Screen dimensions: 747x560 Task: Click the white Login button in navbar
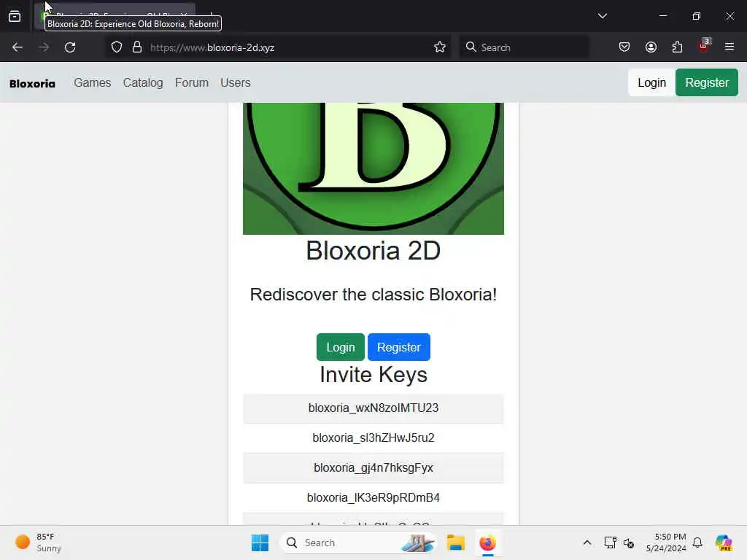(651, 83)
